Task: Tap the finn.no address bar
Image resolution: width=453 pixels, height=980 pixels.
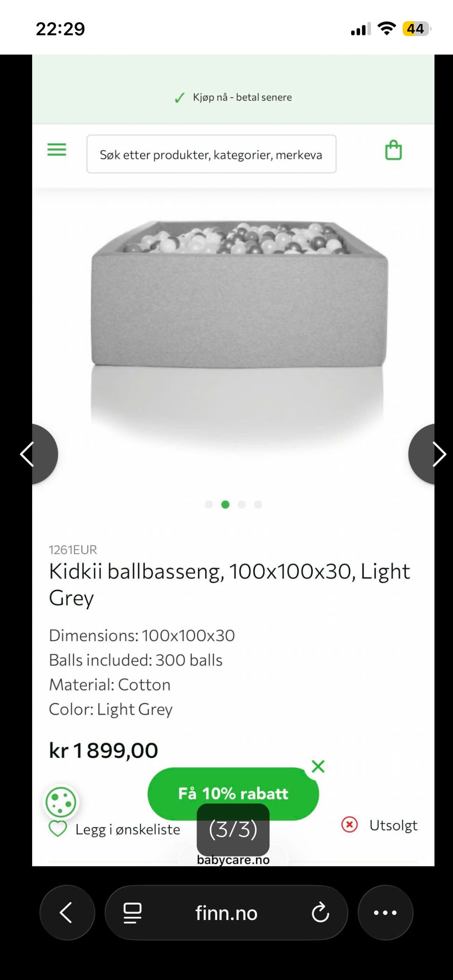Action: pyautogui.click(x=226, y=913)
